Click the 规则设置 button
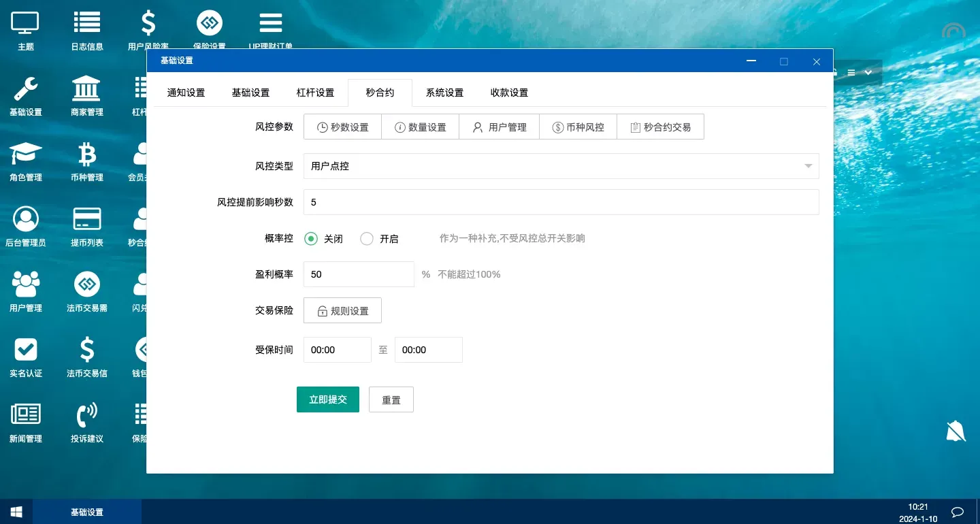This screenshot has width=980, height=524. 342,310
